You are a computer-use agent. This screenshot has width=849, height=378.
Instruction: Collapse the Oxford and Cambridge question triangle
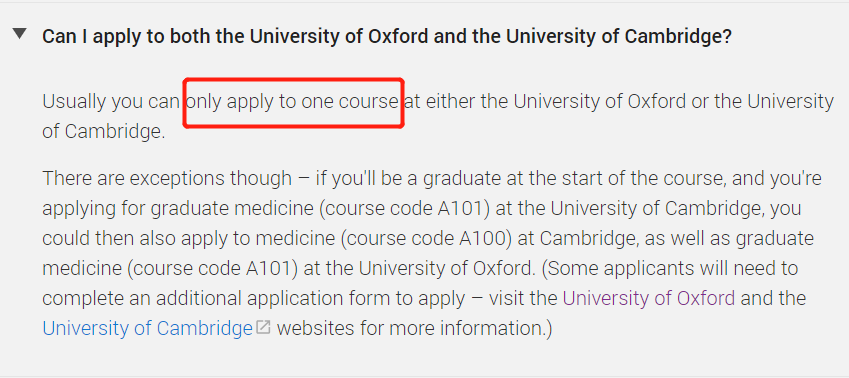tap(20, 34)
